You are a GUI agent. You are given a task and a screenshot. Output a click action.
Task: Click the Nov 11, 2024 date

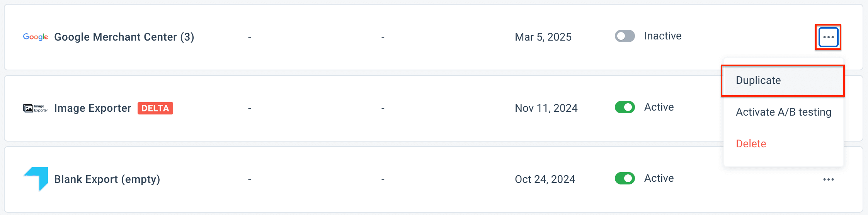546,108
